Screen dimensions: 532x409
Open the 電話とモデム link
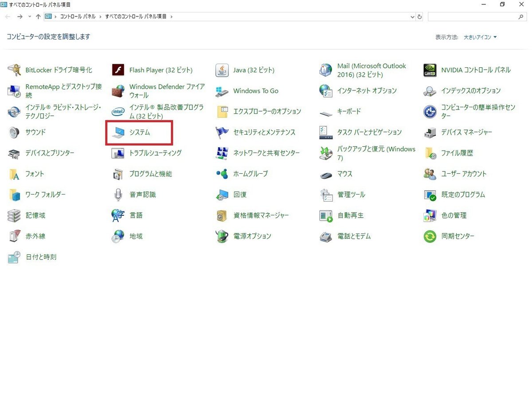coord(354,237)
